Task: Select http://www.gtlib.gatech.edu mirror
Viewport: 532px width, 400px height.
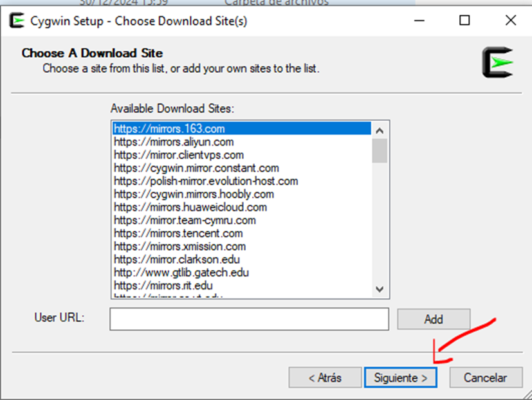Action: [181, 273]
